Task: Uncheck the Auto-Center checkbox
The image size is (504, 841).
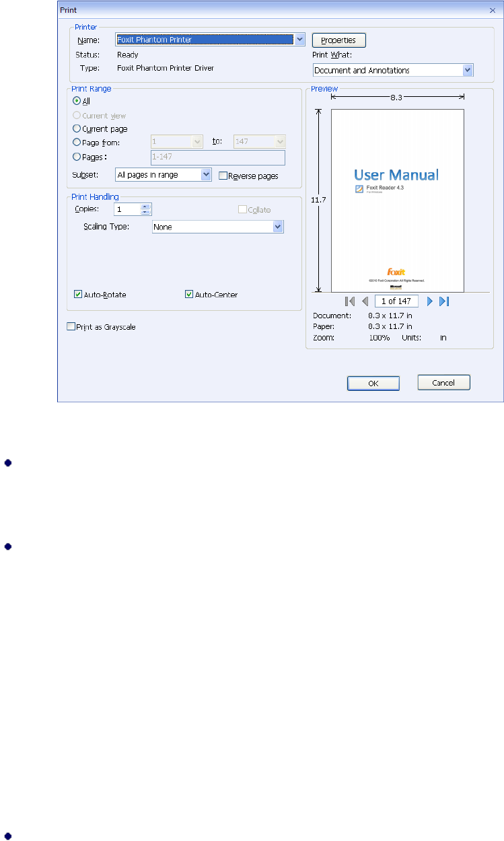Action: 189,295
